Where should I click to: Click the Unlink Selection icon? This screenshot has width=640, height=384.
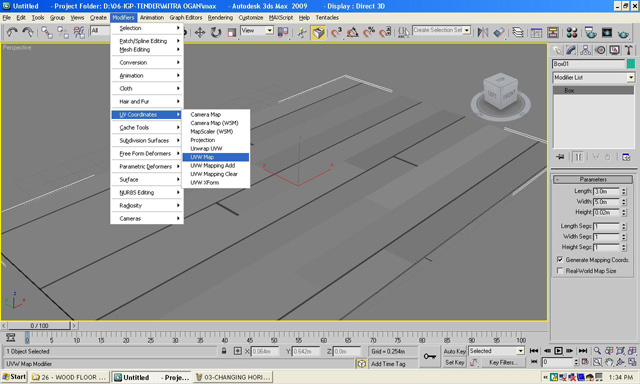pyautogui.click(x=62, y=32)
